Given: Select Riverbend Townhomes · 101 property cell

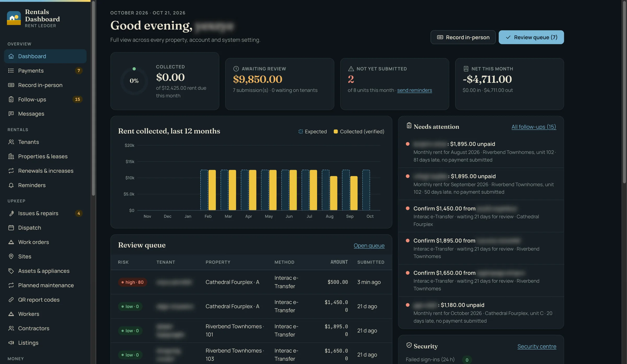Looking at the screenshot, I should [235, 330].
